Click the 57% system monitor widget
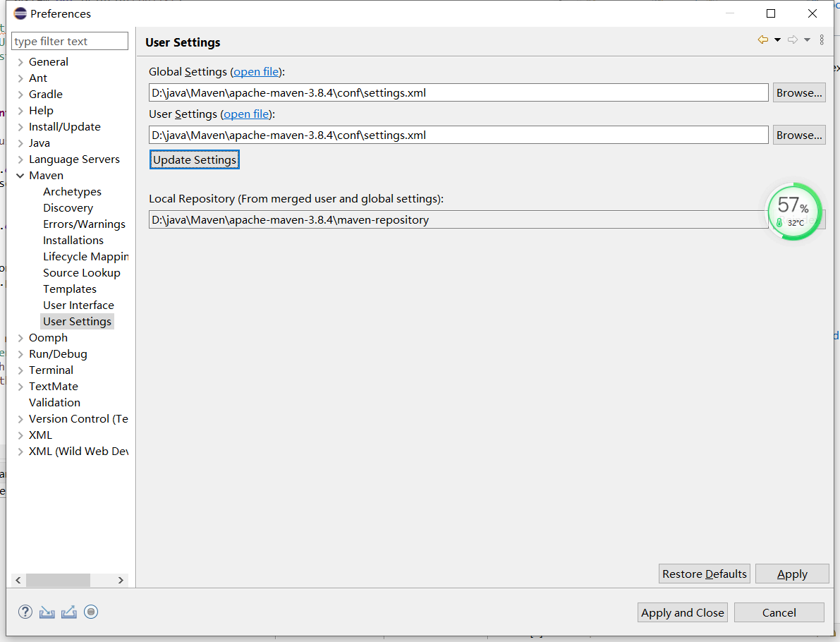This screenshot has width=840, height=642. click(x=794, y=212)
